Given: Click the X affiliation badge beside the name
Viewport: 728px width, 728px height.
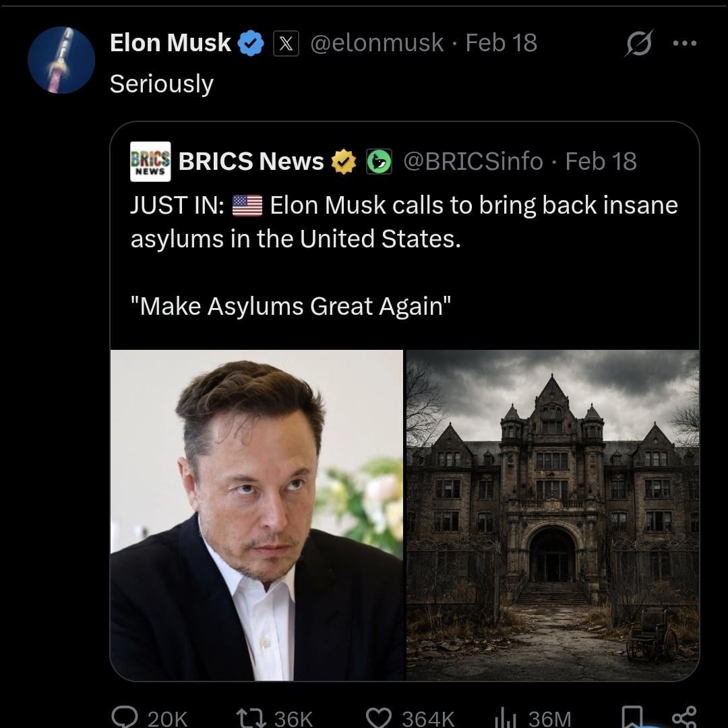Looking at the screenshot, I should (x=286, y=44).
